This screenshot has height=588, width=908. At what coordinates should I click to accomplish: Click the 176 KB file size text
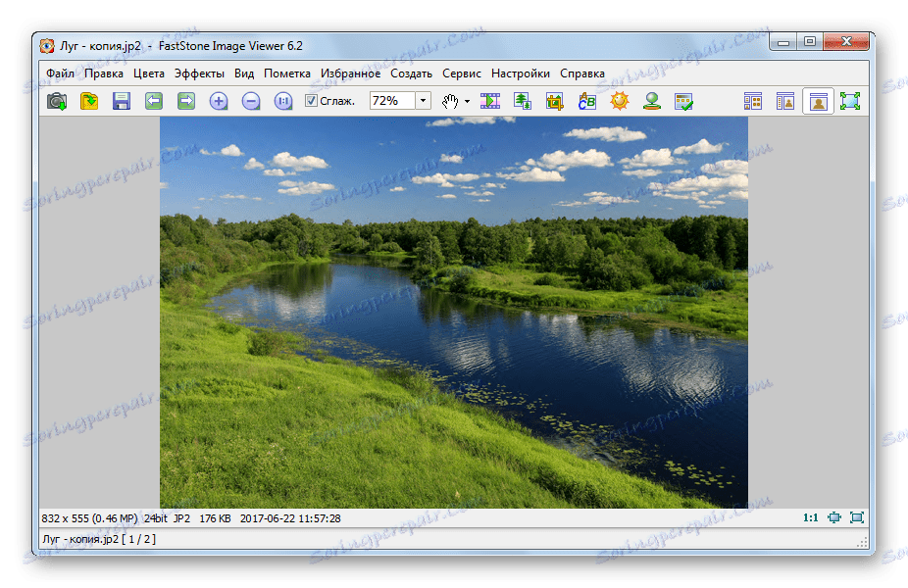(215, 518)
